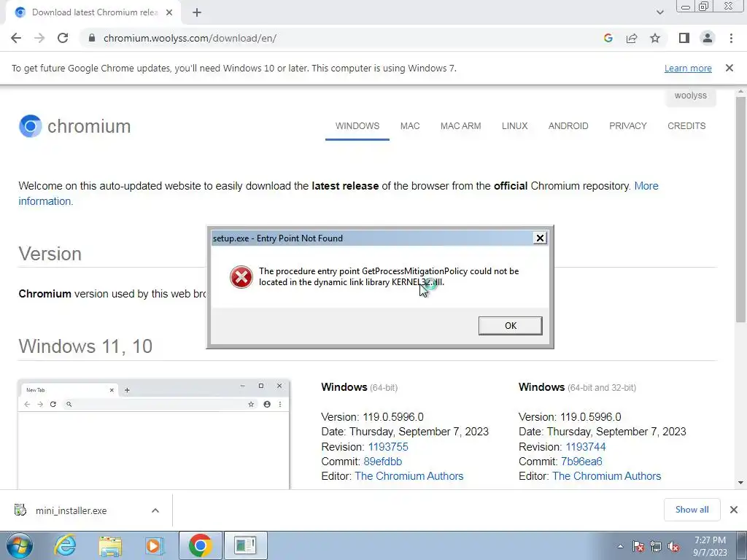The image size is (747, 560).
Task: Click the browser forward arrow
Action: pyautogui.click(x=39, y=38)
